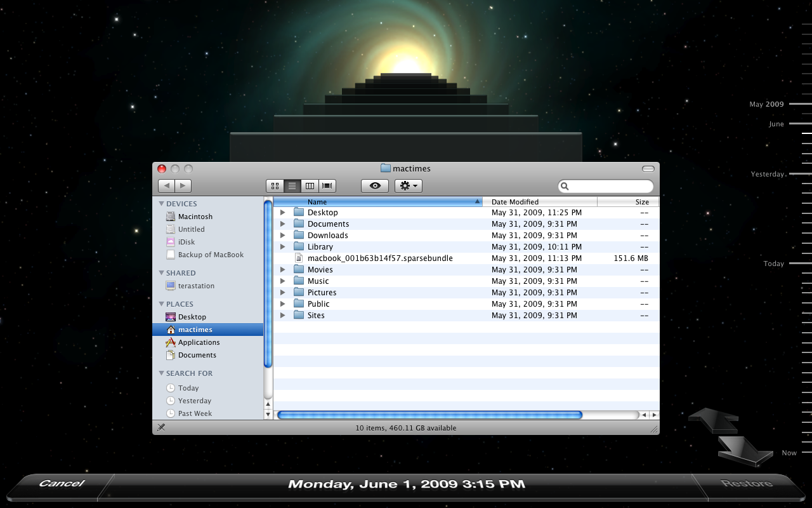The width and height of the screenshot is (812, 508).
Task: Select mactimes home in sidebar
Action: (208, 330)
